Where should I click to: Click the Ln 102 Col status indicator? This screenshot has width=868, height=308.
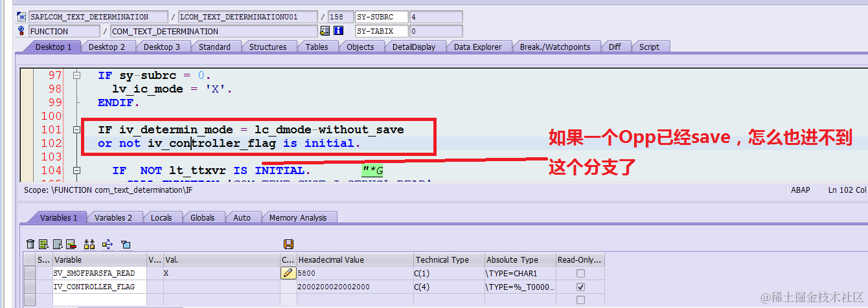tap(847, 190)
